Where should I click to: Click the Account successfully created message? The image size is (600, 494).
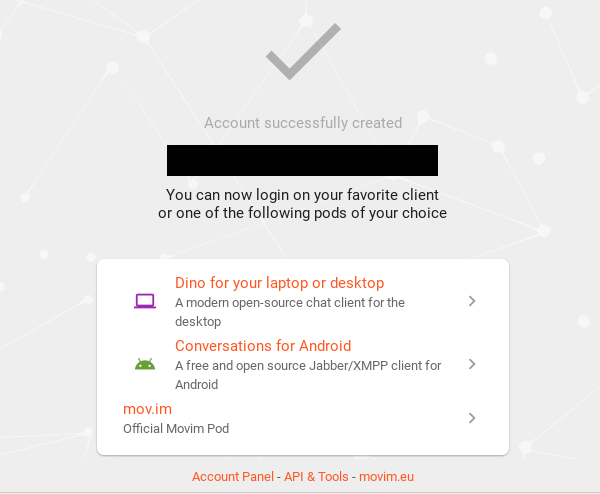[x=303, y=123]
